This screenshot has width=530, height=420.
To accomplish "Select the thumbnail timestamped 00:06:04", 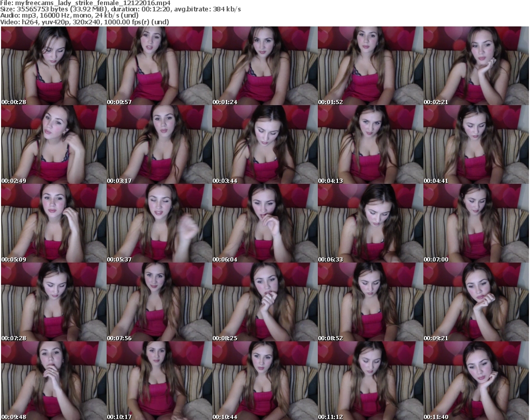I will [x=264, y=224].
